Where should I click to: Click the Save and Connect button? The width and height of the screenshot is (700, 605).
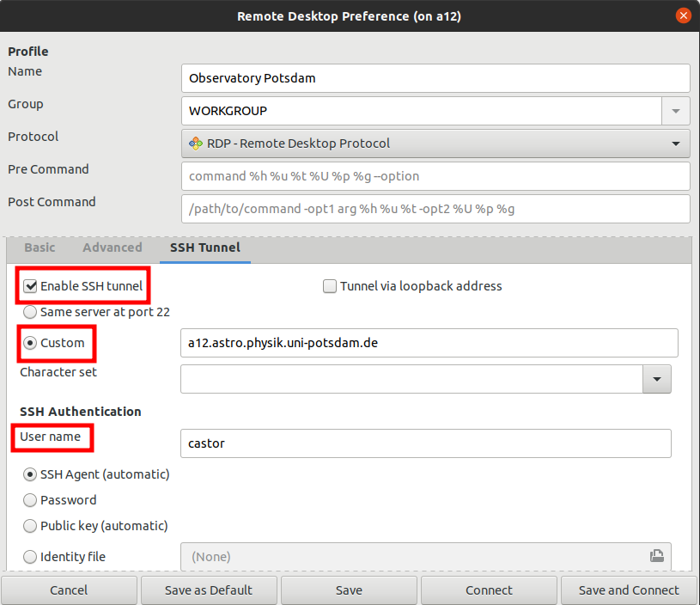(x=629, y=590)
